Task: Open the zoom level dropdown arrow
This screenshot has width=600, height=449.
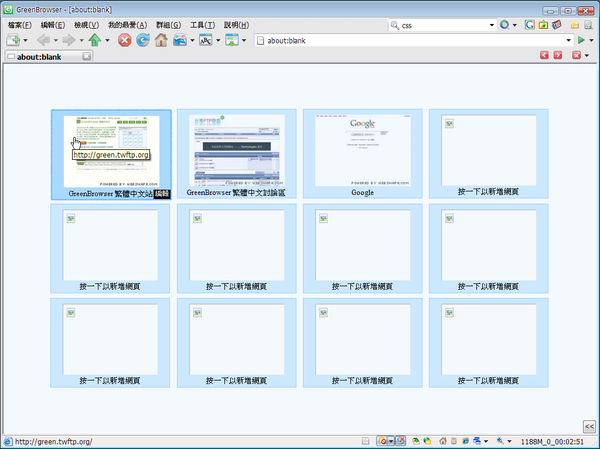Action: point(509,441)
